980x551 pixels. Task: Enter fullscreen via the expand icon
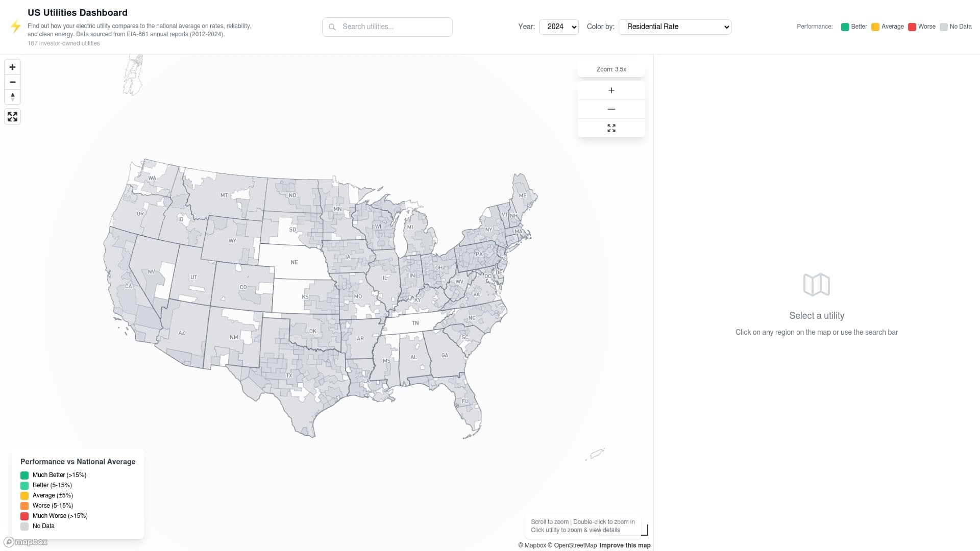pyautogui.click(x=12, y=116)
